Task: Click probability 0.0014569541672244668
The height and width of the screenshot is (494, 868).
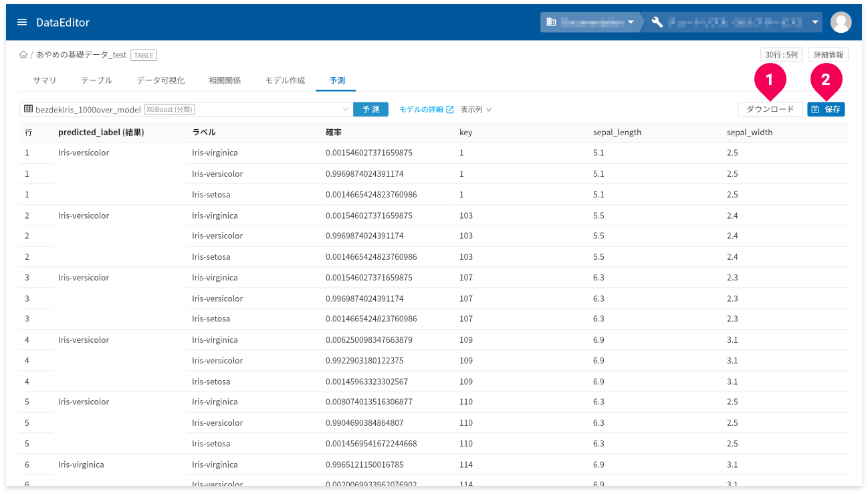Action: 371,444
